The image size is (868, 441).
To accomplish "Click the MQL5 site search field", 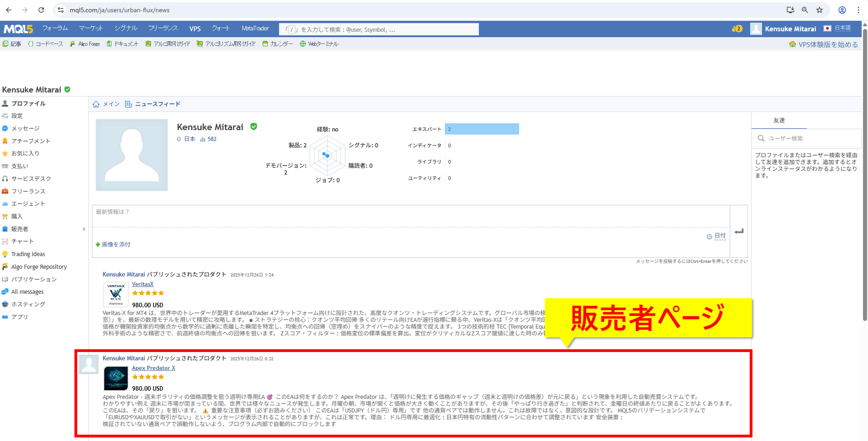I will coord(379,29).
